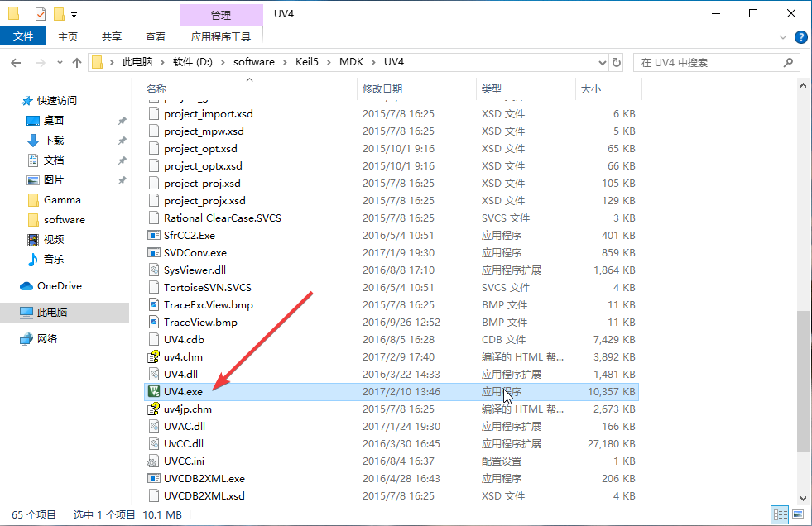
Task: Click the uv4.chm help file icon
Action: pos(154,357)
